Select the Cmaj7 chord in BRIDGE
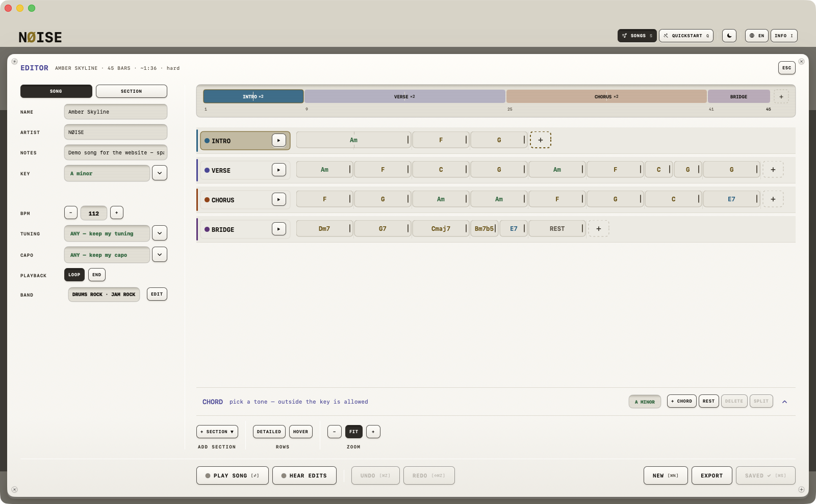The height and width of the screenshot is (504, 816). [x=441, y=229]
